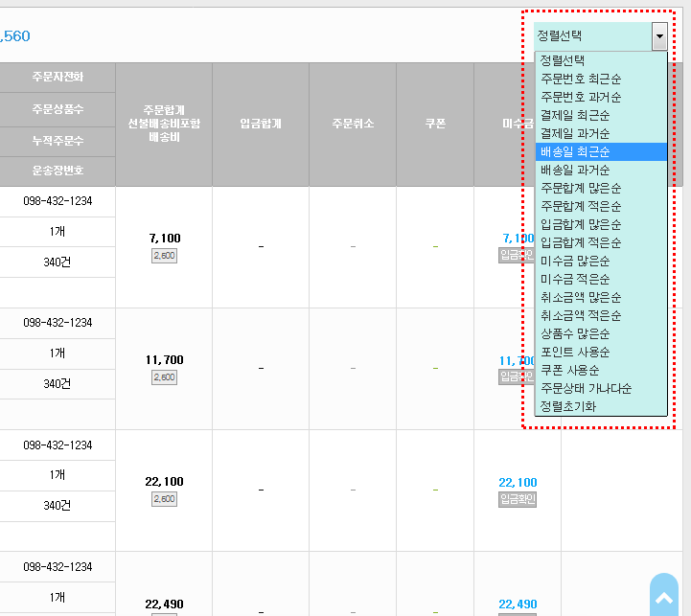Screen dimensions: 691x616
Task: Pick the highlighted 배송일 최근순 option
Action: click(x=574, y=151)
